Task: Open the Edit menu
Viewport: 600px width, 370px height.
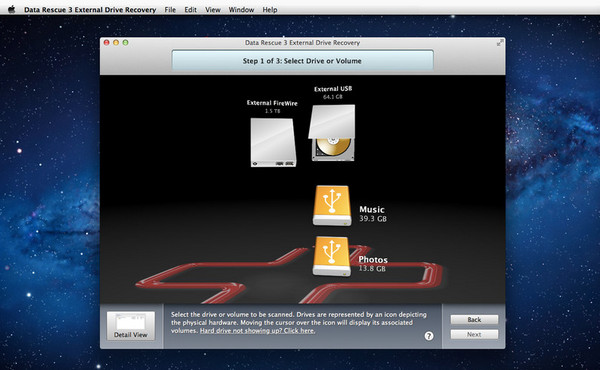Action: [190, 10]
